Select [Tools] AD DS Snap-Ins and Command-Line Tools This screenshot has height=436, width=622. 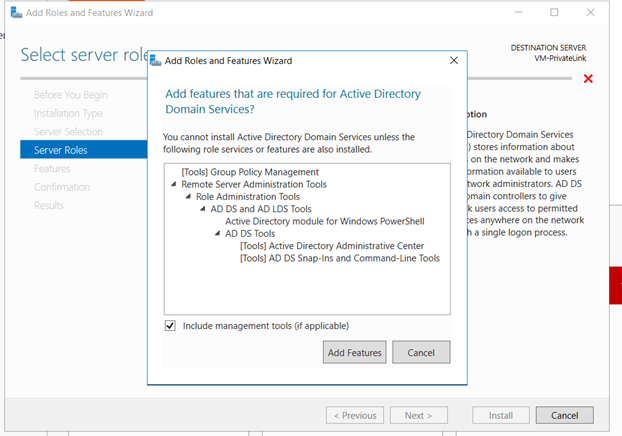340,258
